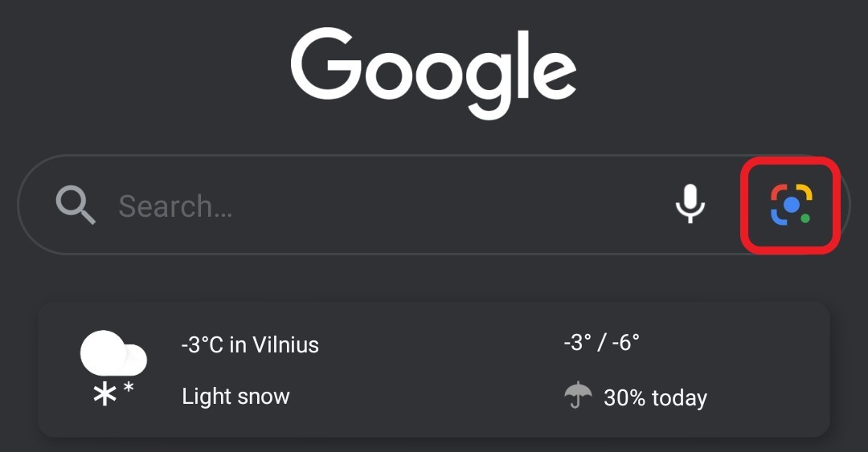Click the small snowflake beside the large one
The height and width of the screenshot is (452, 868).
tap(129, 389)
